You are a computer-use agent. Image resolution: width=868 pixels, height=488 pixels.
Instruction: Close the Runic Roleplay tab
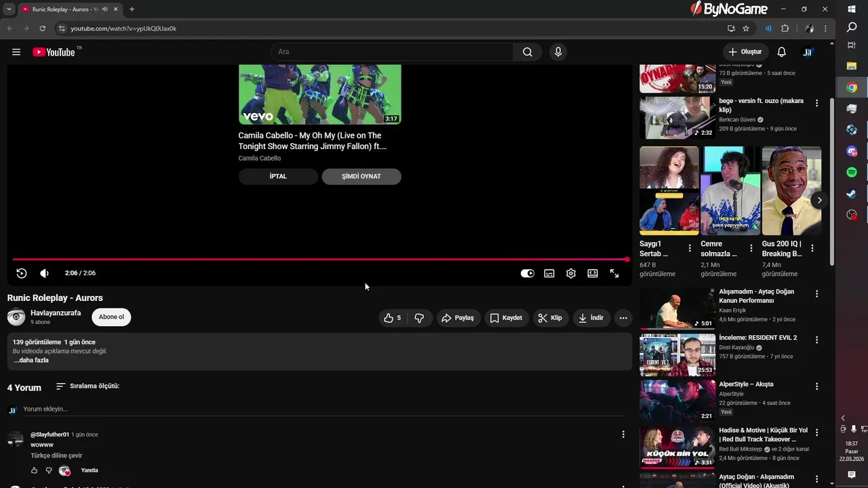116,9
